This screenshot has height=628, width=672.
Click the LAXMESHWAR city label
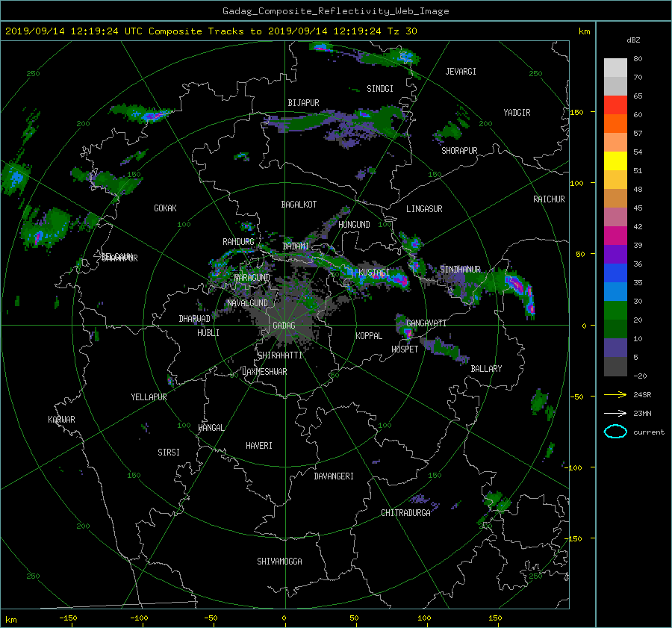coord(264,372)
